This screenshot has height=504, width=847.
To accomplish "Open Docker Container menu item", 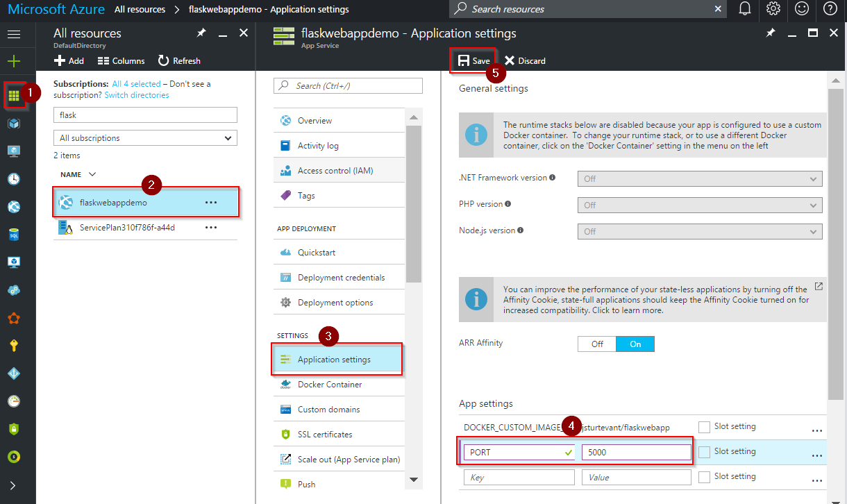I will (339, 385).
